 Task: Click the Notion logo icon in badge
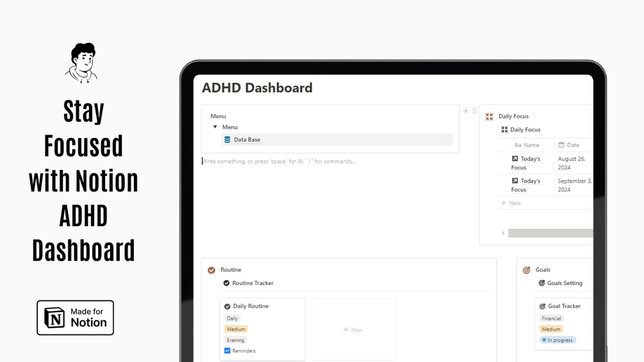[54, 318]
